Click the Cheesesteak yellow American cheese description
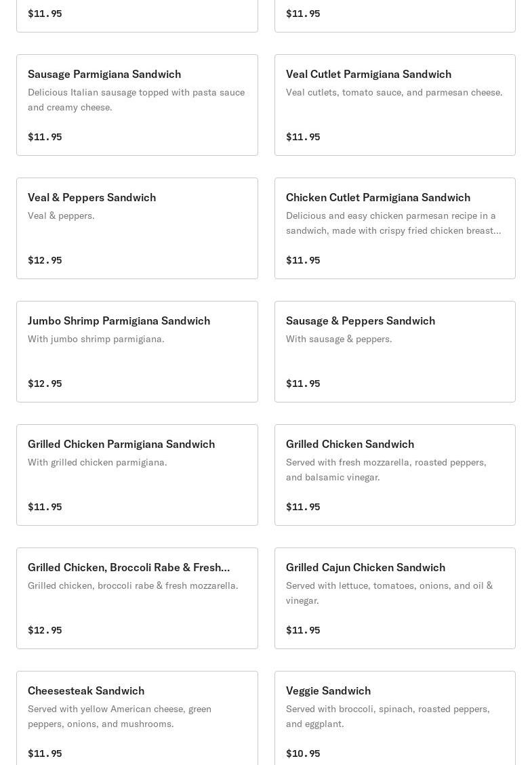This screenshot has width=532, height=765. click(x=119, y=716)
